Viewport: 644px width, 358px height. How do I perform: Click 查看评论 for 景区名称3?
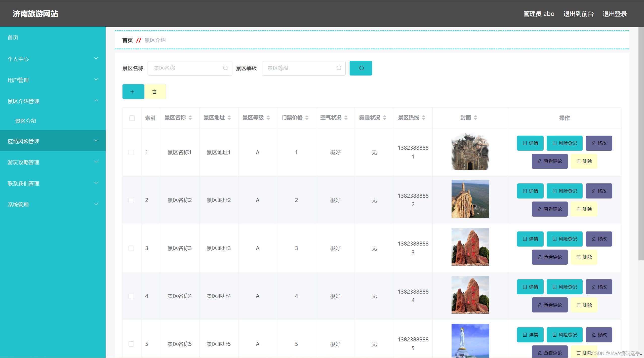[x=549, y=257]
